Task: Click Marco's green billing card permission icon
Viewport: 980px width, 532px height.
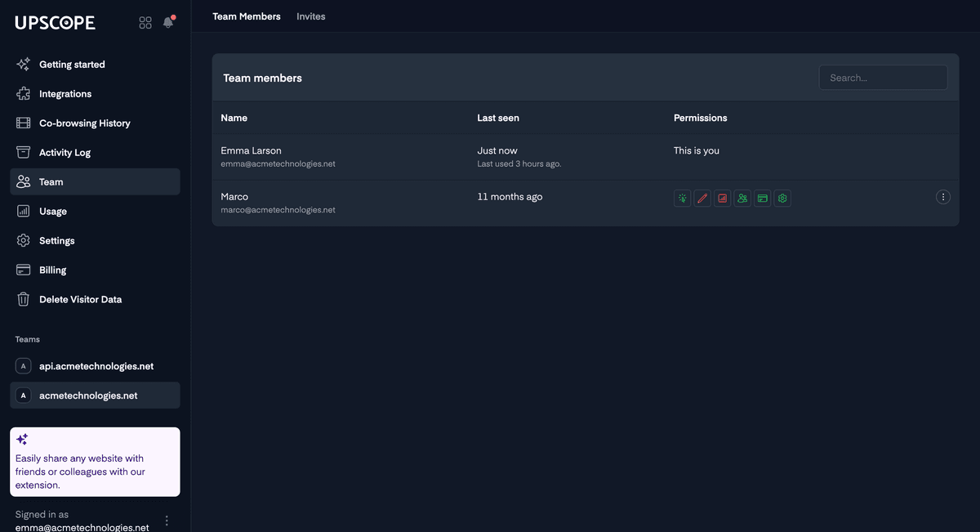Action: (762, 198)
